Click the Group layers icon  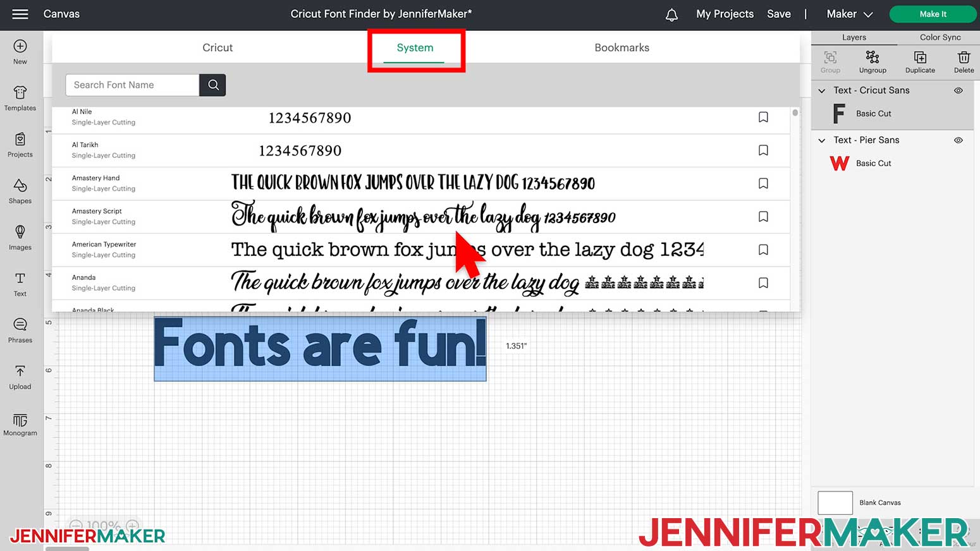[830, 61]
